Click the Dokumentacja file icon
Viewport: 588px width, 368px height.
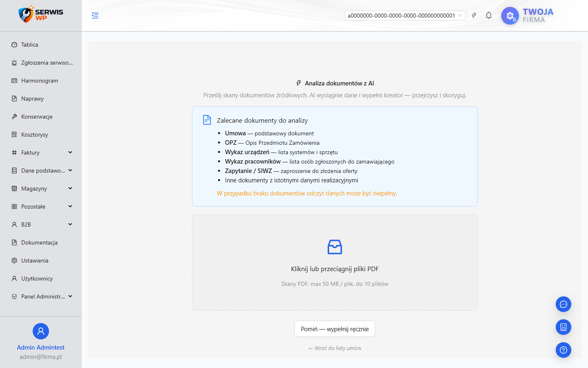(14, 242)
